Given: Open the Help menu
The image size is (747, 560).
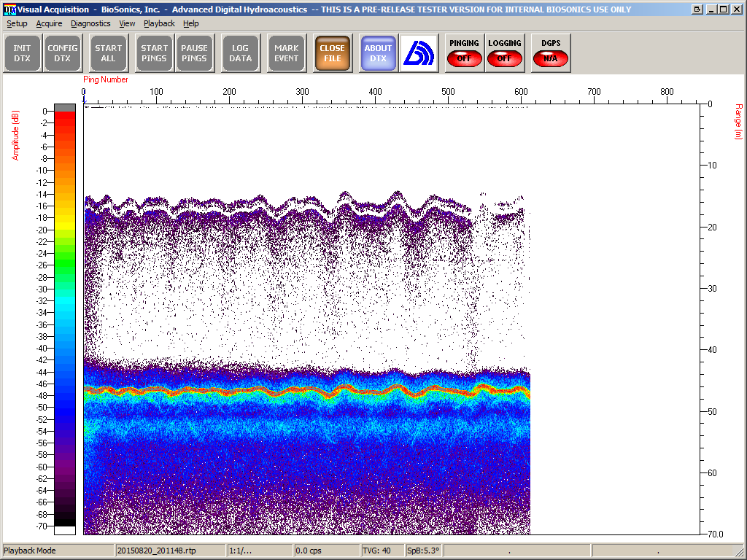Looking at the screenshot, I should click(x=190, y=23).
